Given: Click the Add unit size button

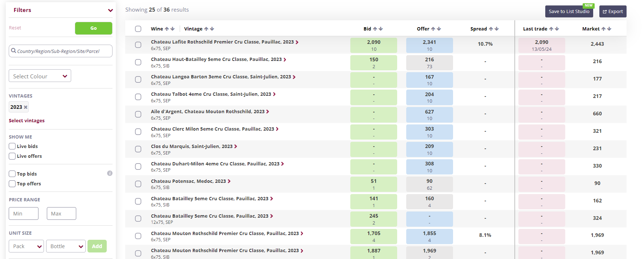Looking at the screenshot, I should coord(97,246).
